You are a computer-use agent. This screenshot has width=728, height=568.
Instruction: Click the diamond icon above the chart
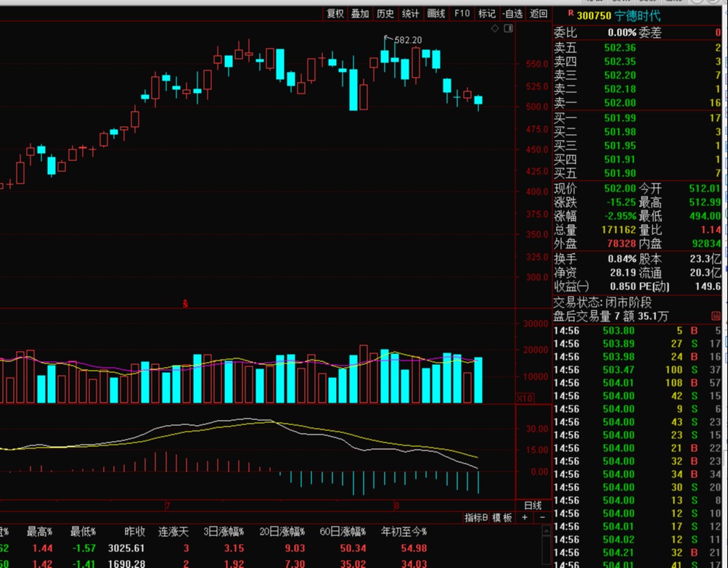(x=494, y=29)
